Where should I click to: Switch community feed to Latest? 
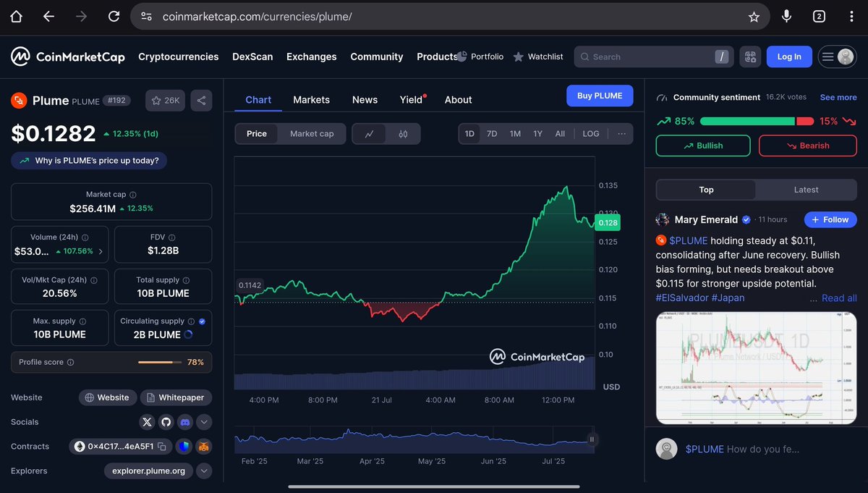click(x=806, y=190)
